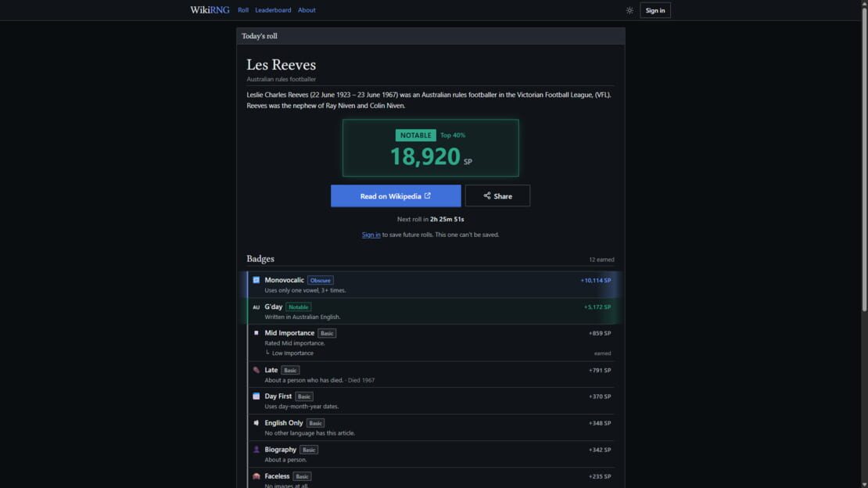This screenshot has width=868, height=488.
Task: Click the +10,114 SP value
Action: coord(596,280)
